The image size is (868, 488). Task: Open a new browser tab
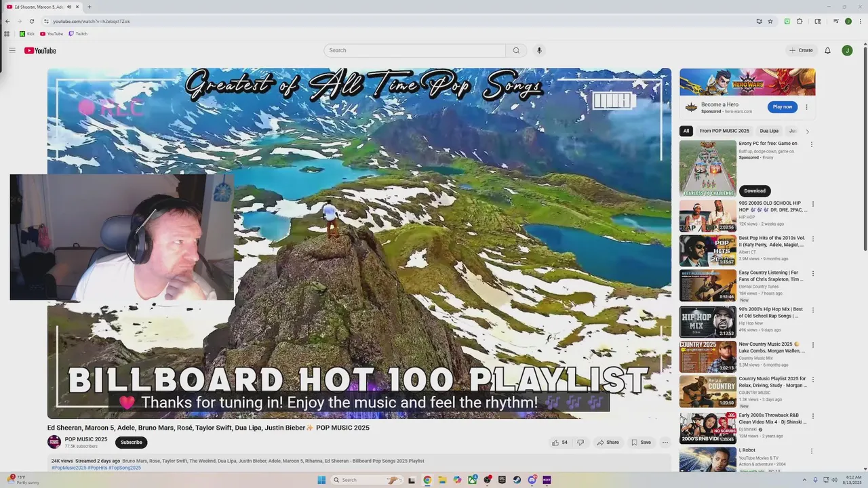[x=90, y=7]
